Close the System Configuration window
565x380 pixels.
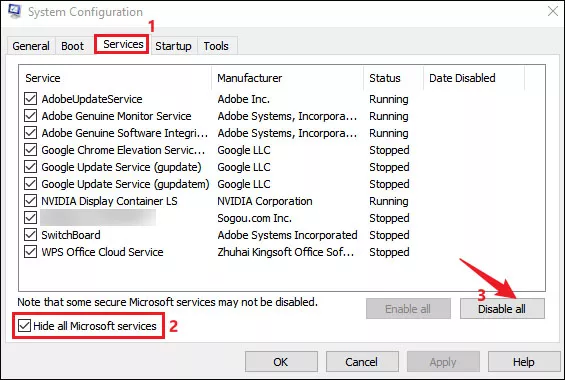tap(553, 11)
